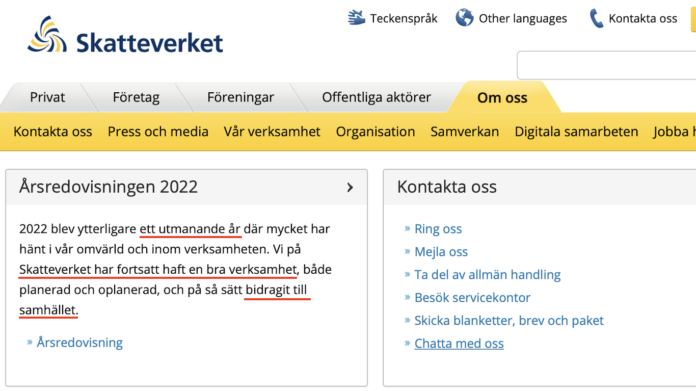
Task: Open the Offentliga aktörer tab
Action: 376,97
